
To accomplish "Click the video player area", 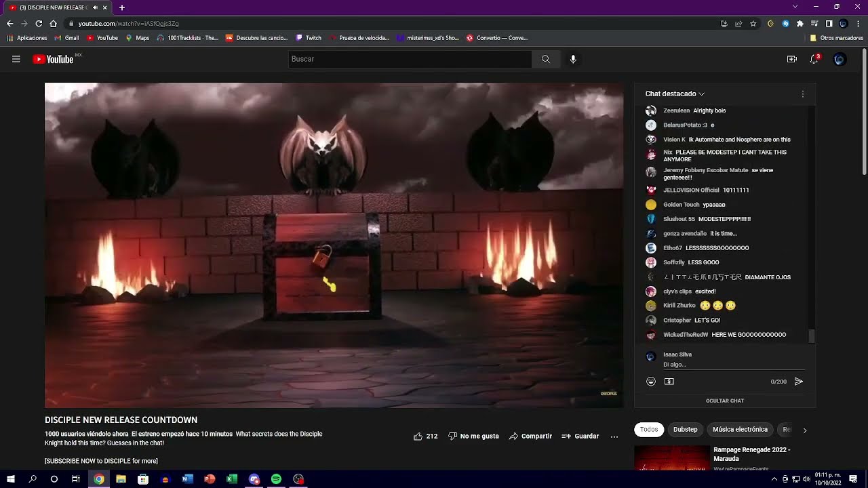I will 334,245.
